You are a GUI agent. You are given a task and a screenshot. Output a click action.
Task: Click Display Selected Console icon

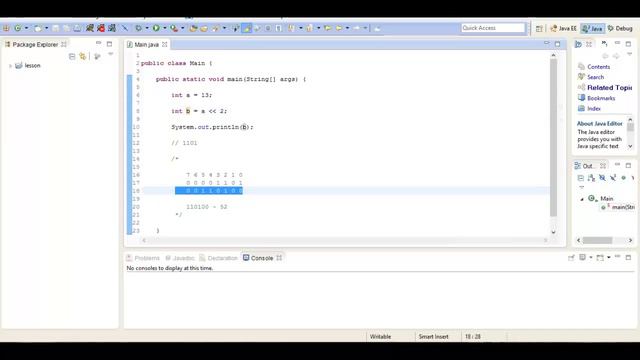pos(582,258)
